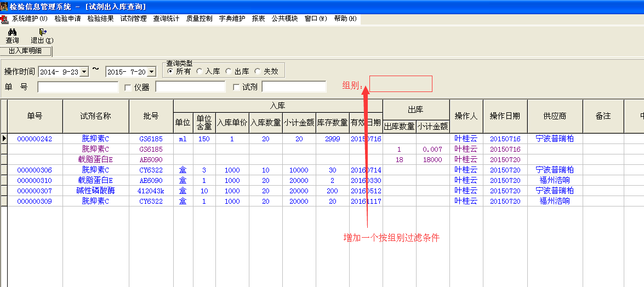Click the 批号 column header
Screen dimensions: 644x287
[151, 116]
